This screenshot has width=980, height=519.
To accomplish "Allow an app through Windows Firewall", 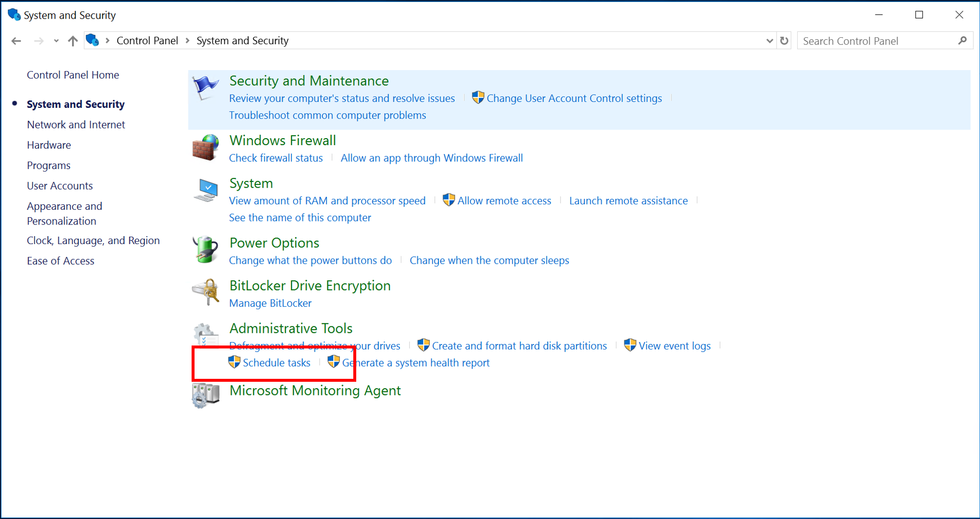I will tap(432, 158).
